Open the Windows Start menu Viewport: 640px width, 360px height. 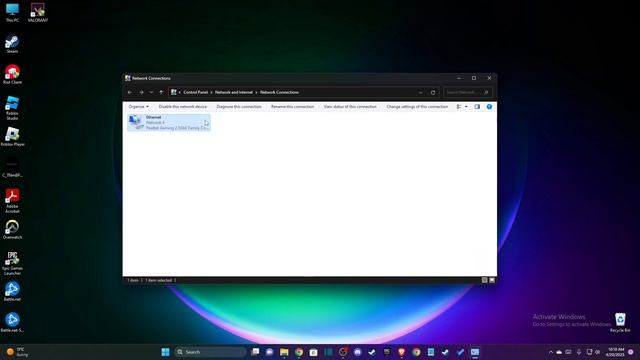165,352
